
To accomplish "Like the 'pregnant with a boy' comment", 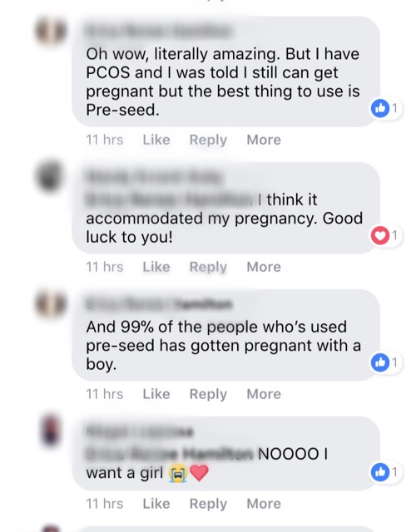I will pyautogui.click(x=156, y=394).
